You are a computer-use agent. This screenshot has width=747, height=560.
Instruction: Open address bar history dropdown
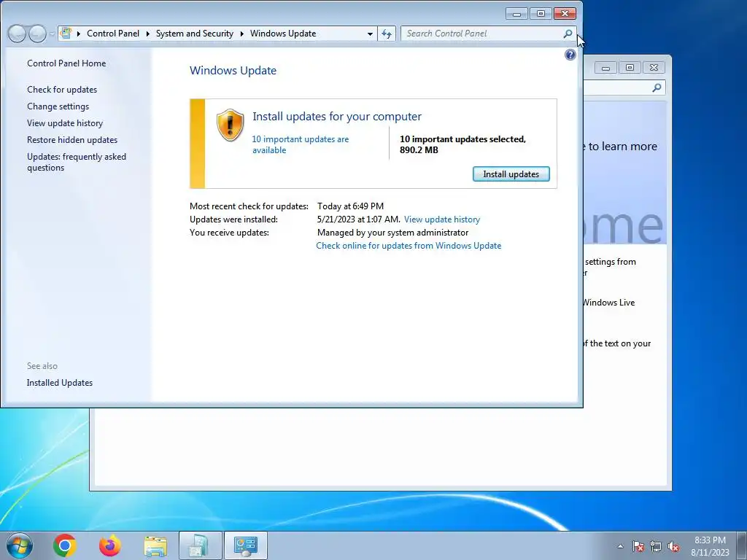tap(370, 34)
